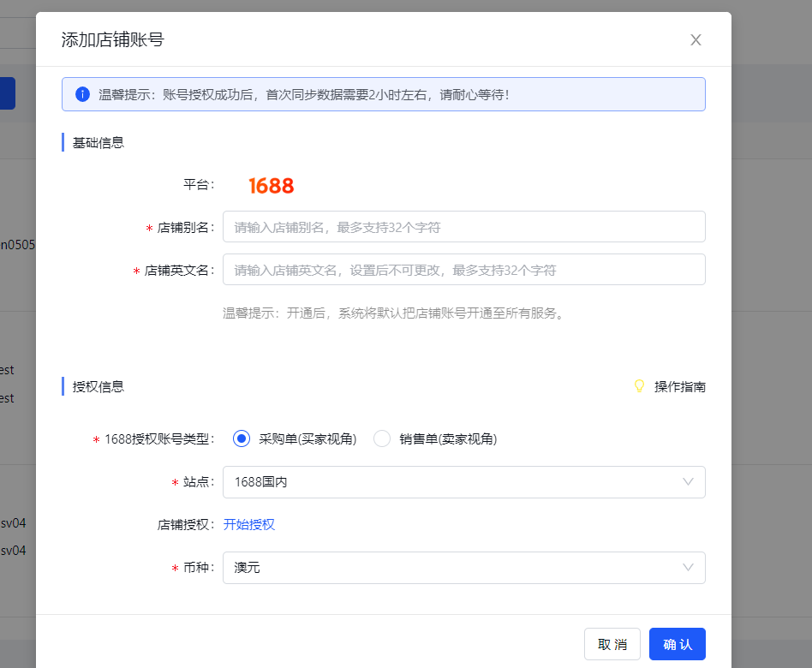Select the 采购单(买家视角) radio option
Image resolution: width=812 pixels, height=668 pixels.
click(x=242, y=438)
